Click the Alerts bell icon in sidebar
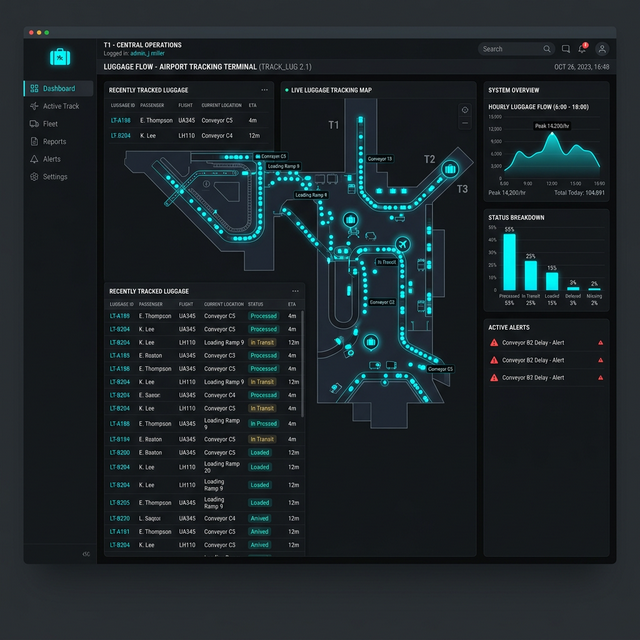This screenshot has width=640, height=640. coord(35,159)
